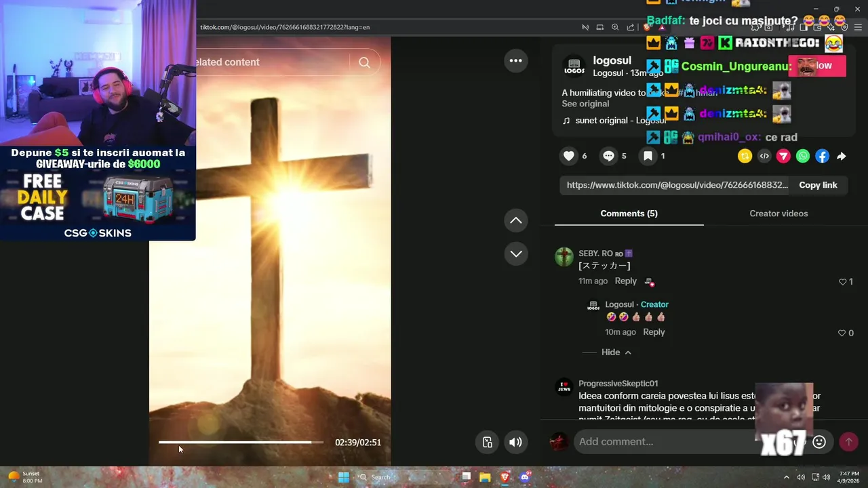Go to previous video with up chevron
Screen dimensions: 868x488
click(x=516, y=220)
